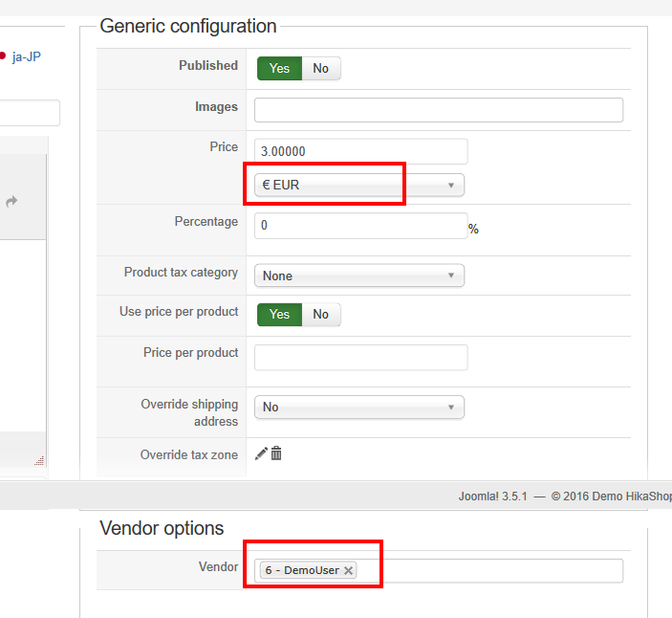Click the 6 - DemoUser vendor tag
This screenshot has height=618, width=672.
[302, 570]
